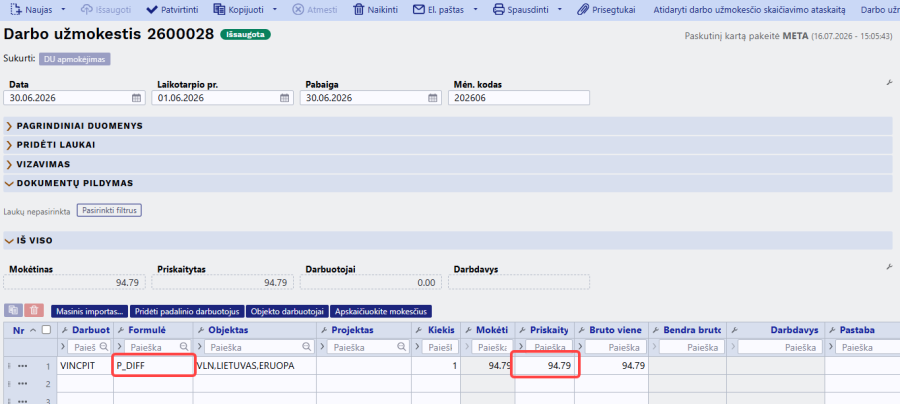Click the wrench settings icon beside header fields
The image size is (900, 404).
[890, 83]
